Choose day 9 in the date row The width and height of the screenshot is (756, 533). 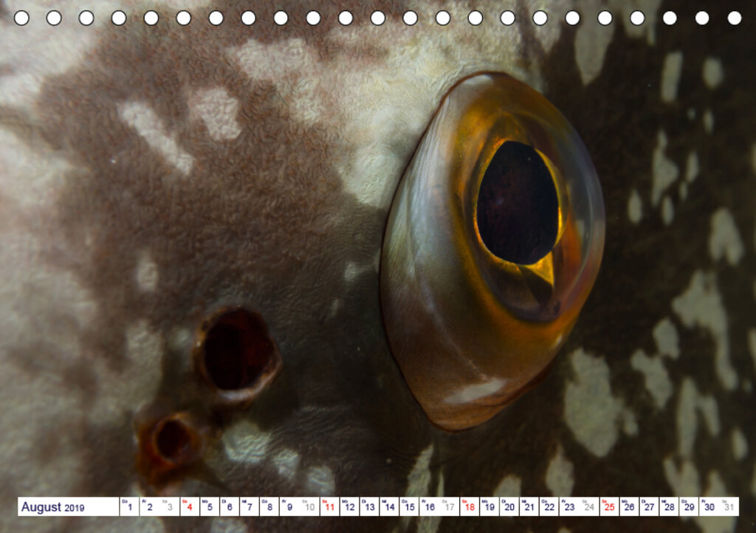pos(289,506)
